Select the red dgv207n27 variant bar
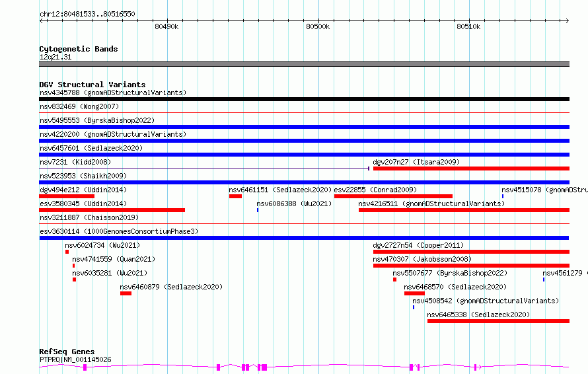This screenshot has width=588, height=374. click(471, 168)
